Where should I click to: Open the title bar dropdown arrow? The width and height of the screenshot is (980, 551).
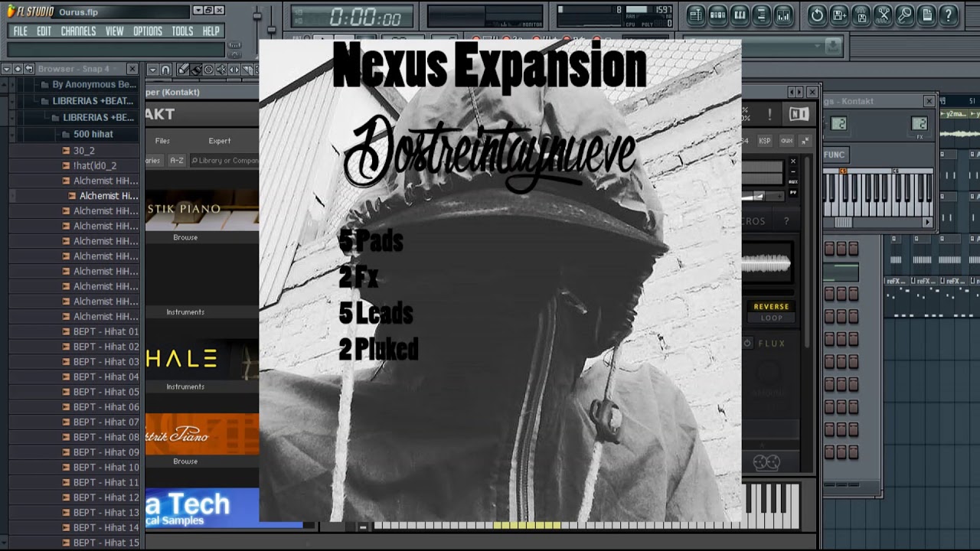pos(198,10)
